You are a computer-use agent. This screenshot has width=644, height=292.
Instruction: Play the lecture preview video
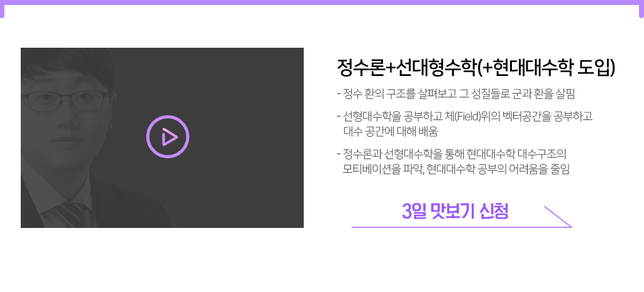pos(167,136)
